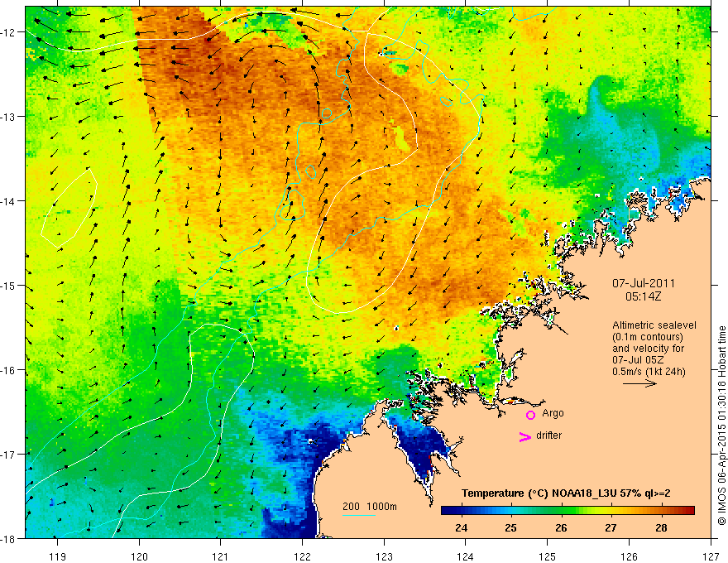Click the '07-Jul 05Z' caption line
Viewport: 728px width, 563px height.
tap(638, 360)
